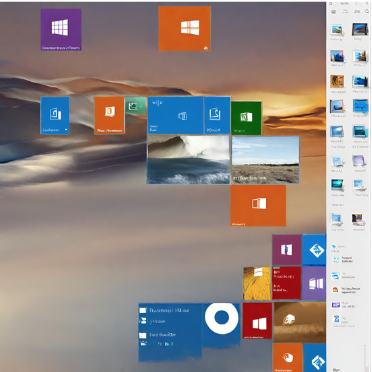Image resolution: width=372 pixels, height=372 pixels.
Task: Open the red Windows logo tile
Action: [x=257, y=321]
